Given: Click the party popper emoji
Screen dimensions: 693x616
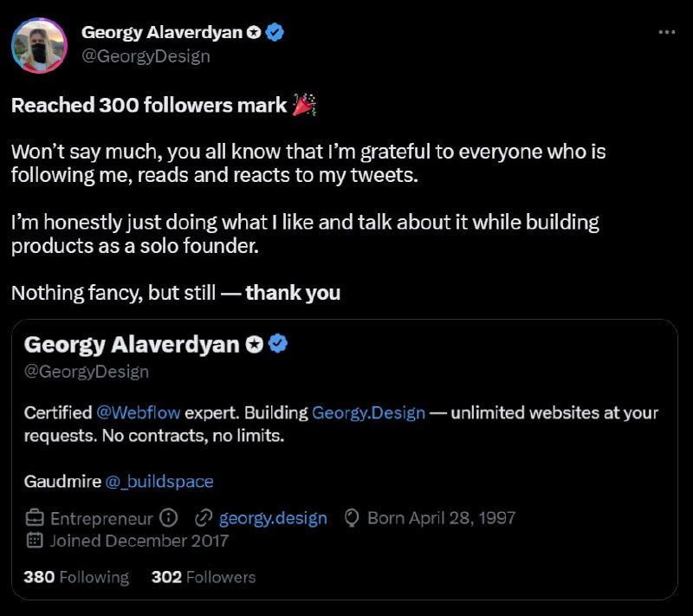Looking at the screenshot, I should [304, 105].
